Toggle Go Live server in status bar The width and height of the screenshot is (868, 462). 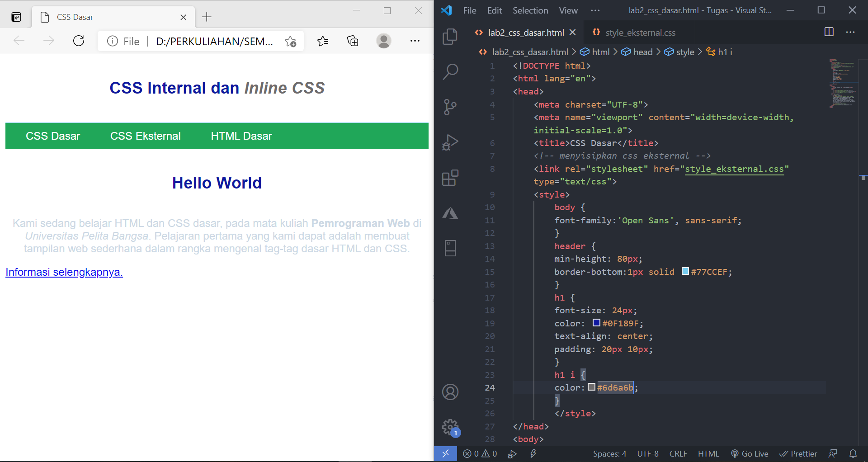[750, 454]
